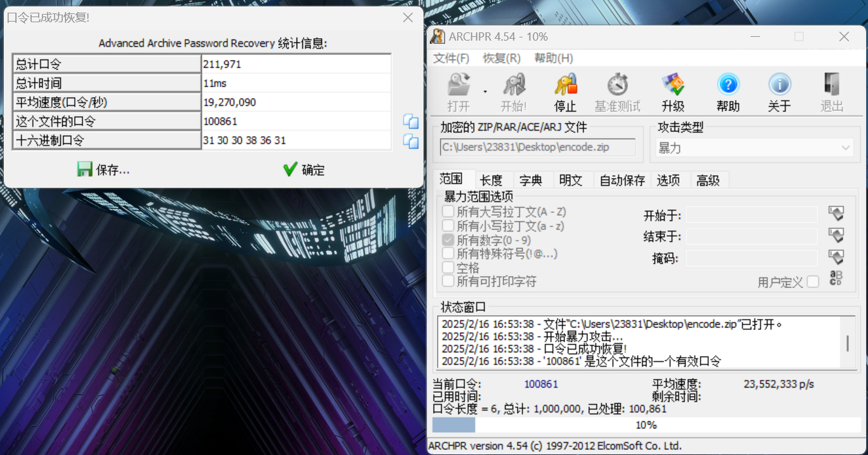Click the ARCHPR title bar app icon
The height and width of the screenshot is (455, 868).
pyautogui.click(x=437, y=37)
